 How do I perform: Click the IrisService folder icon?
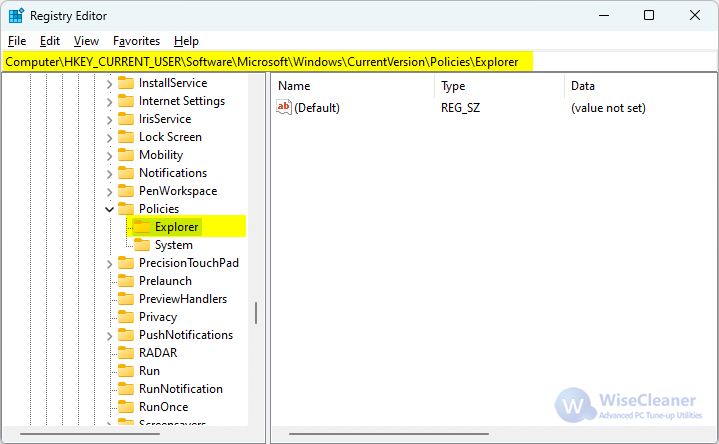[126, 119]
